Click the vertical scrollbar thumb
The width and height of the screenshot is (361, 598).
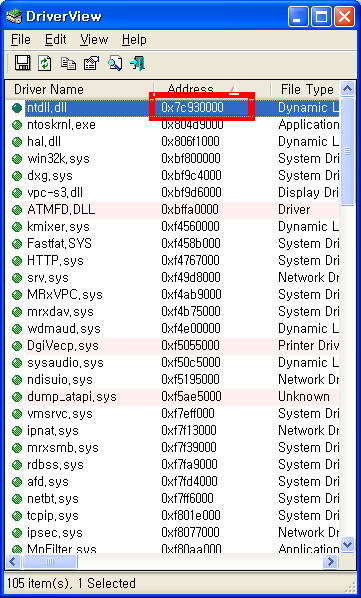click(347, 152)
